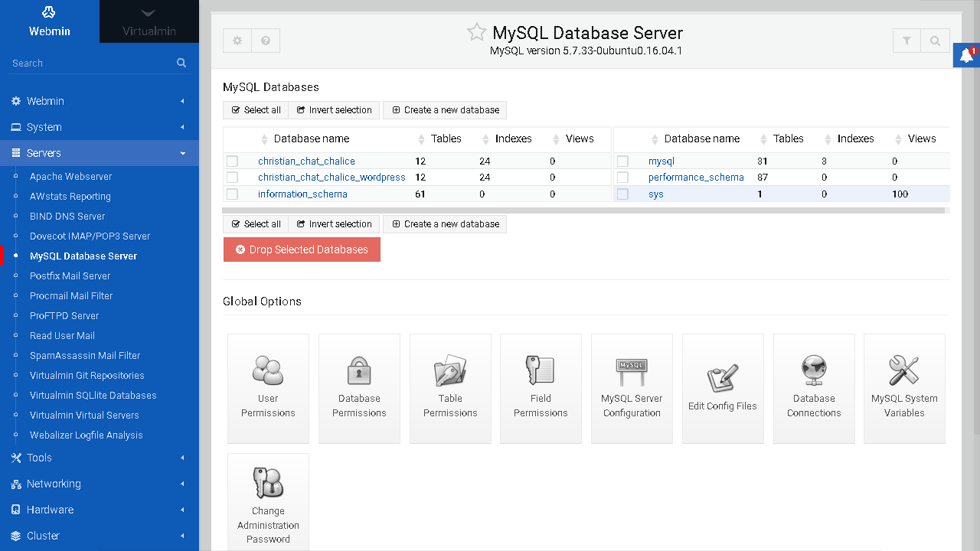Open the User Permissions icon
This screenshot has width=980, height=551.
268,388
